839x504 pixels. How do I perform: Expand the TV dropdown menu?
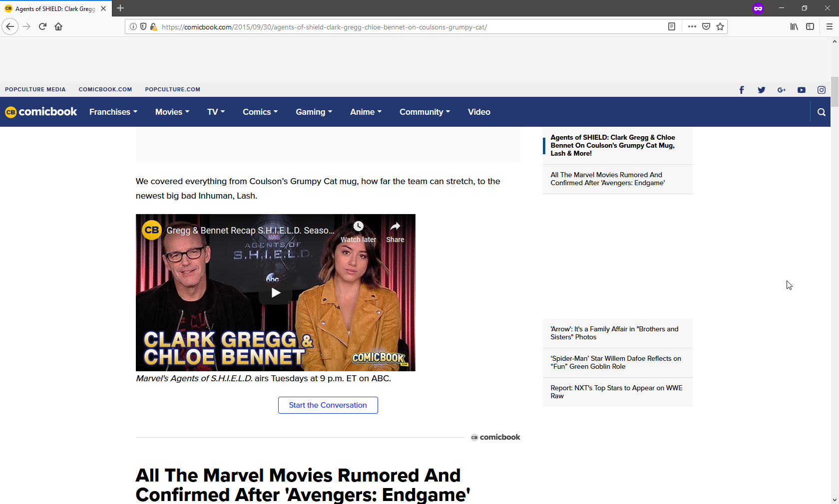tap(216, 112)
